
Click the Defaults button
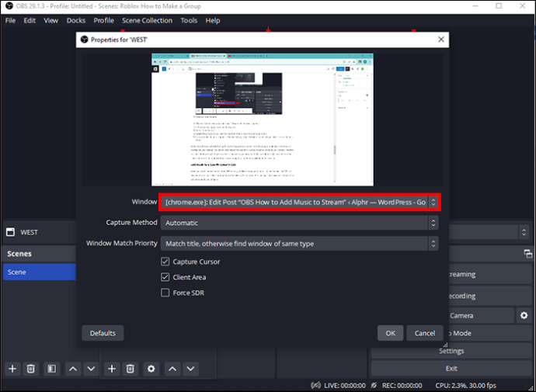click(103, 333)
